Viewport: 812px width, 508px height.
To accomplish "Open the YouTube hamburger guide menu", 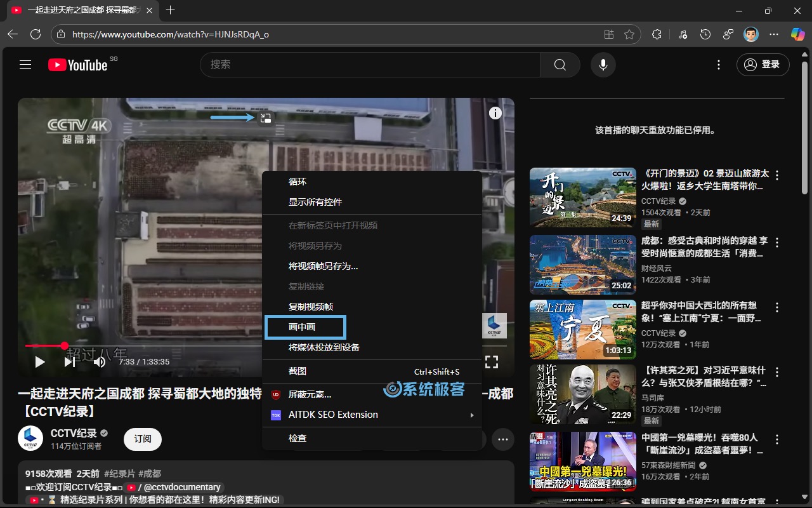I will coord(25,65).
